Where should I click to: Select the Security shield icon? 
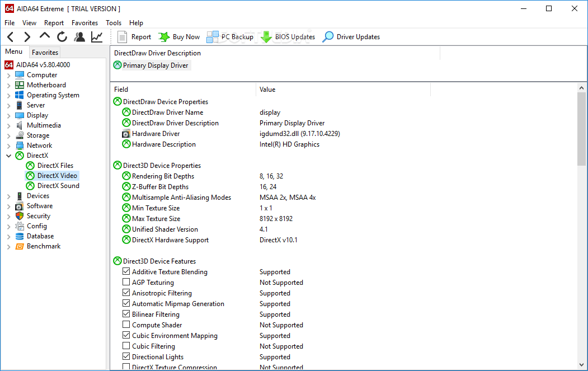click(x=20, y=216)
